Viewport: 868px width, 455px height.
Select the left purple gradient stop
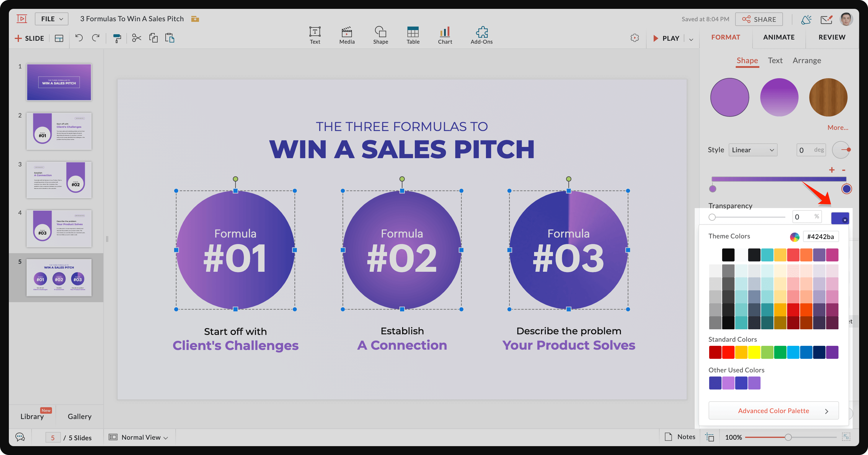coord(712,189)
